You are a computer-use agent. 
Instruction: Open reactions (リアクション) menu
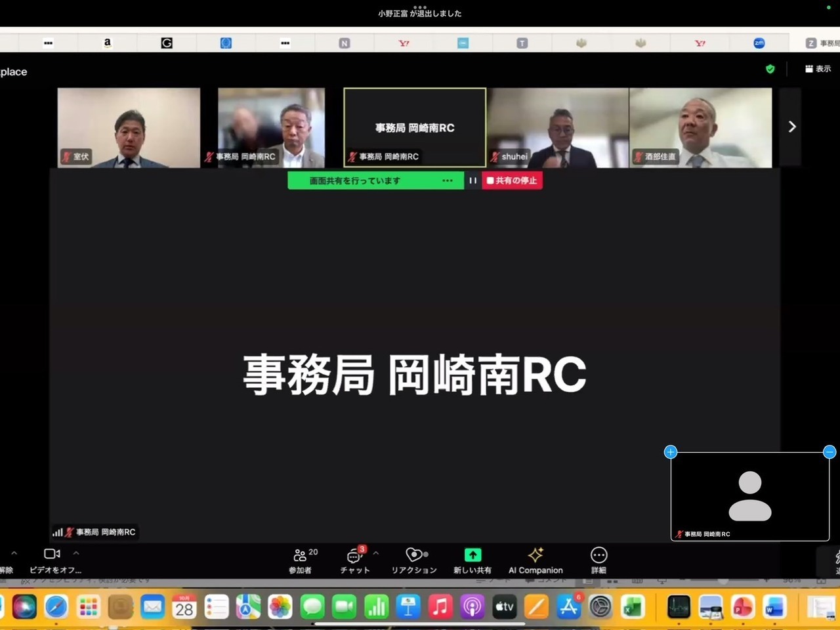(x=414, y=560)
